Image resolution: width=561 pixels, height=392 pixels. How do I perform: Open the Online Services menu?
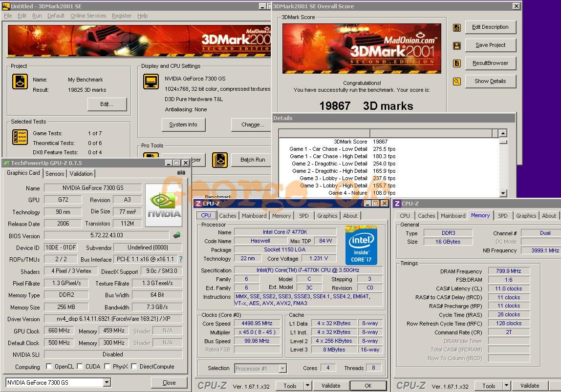click(88, 16)
